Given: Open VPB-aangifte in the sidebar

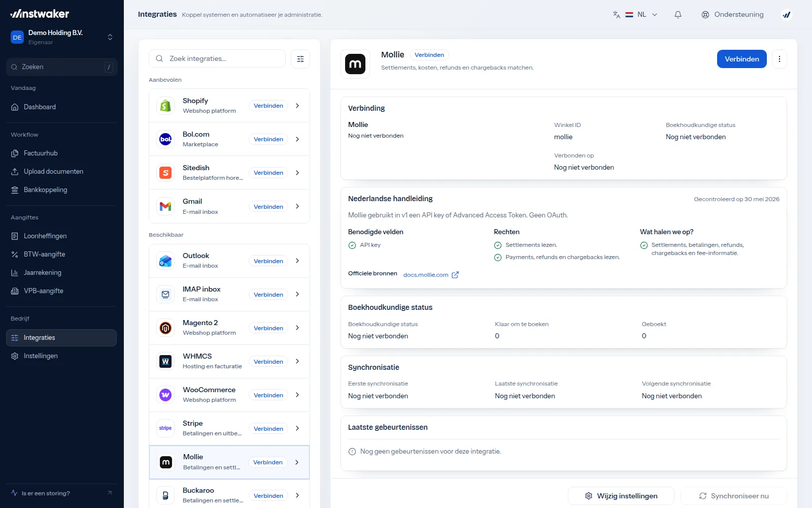Looking at the screenshot, I should [x=61, y=291].
